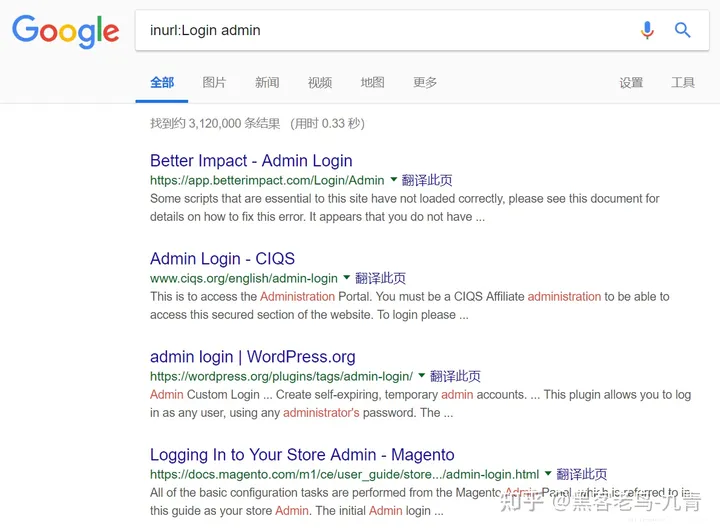Click the snippet starting 'All of the basic configuration'
This screenshot has height=530, width=720.
[x=420, y=502]
